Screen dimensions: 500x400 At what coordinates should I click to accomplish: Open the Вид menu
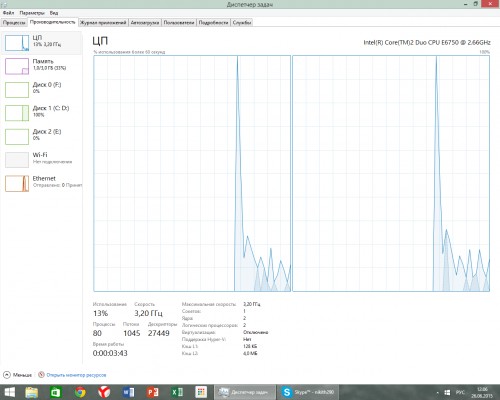[54, 13]
